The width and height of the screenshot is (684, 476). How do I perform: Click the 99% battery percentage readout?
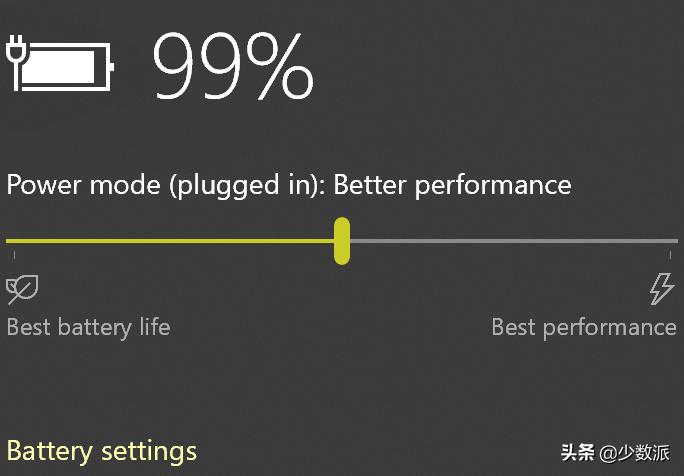[x=232, y=67]
